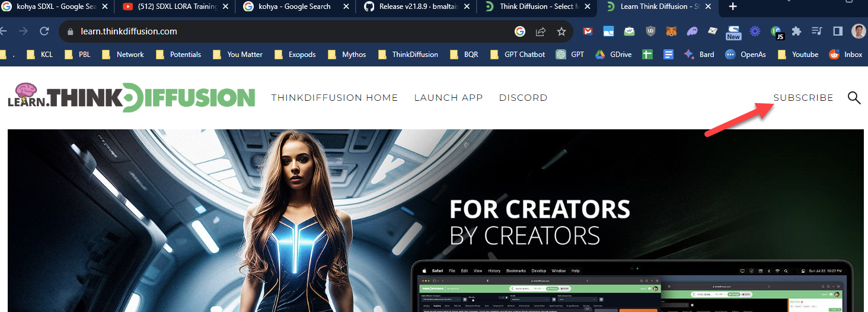Open the Potentials bookmark folder

point(178,55)
